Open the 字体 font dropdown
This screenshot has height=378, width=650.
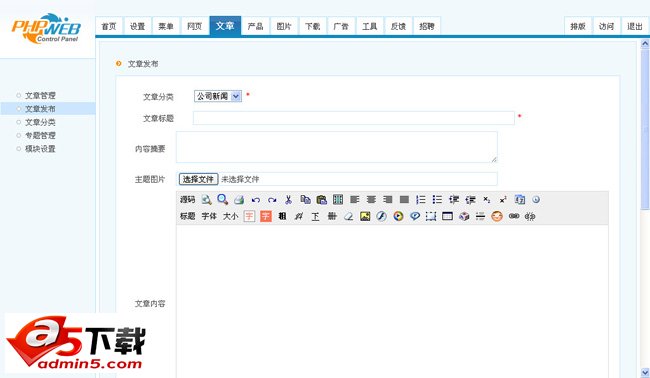(209, 216)
